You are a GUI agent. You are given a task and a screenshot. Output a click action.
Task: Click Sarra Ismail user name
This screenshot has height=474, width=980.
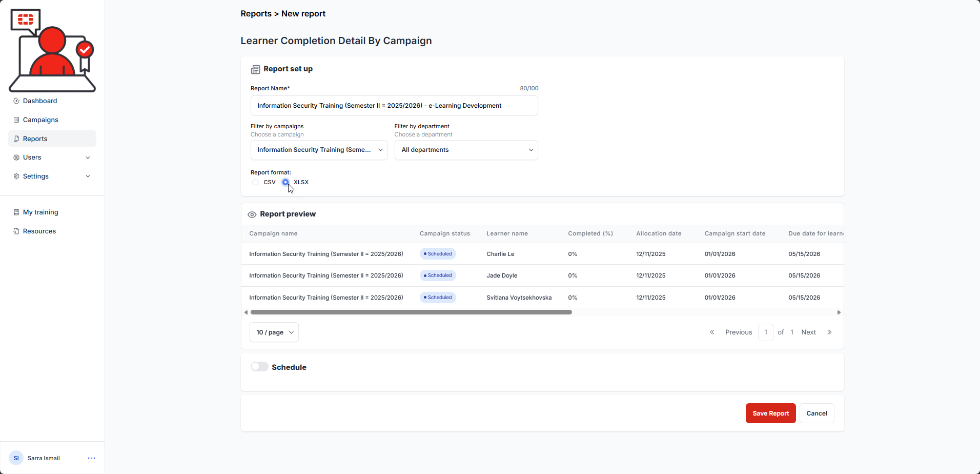click(44, 458)
